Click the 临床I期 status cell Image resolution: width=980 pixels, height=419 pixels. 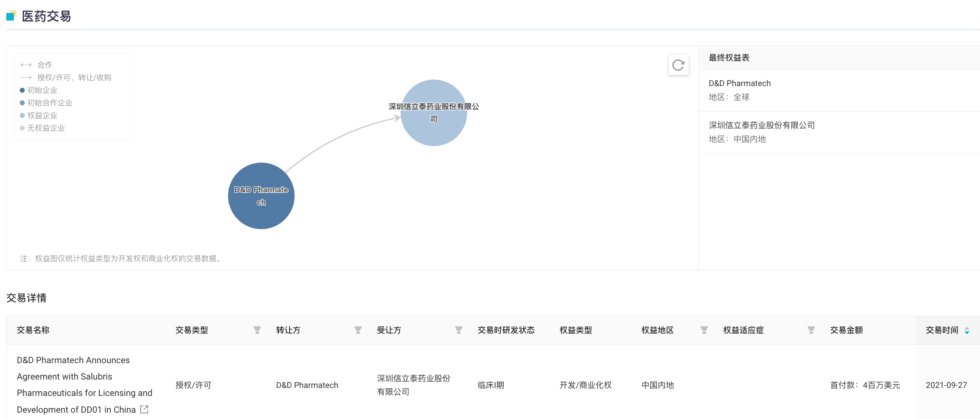[491, 385]
